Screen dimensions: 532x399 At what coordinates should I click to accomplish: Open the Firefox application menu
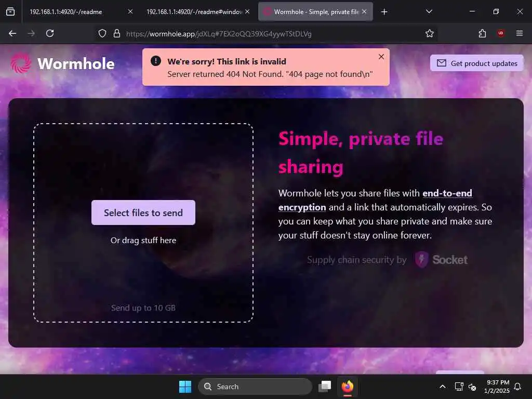[520, 33]
